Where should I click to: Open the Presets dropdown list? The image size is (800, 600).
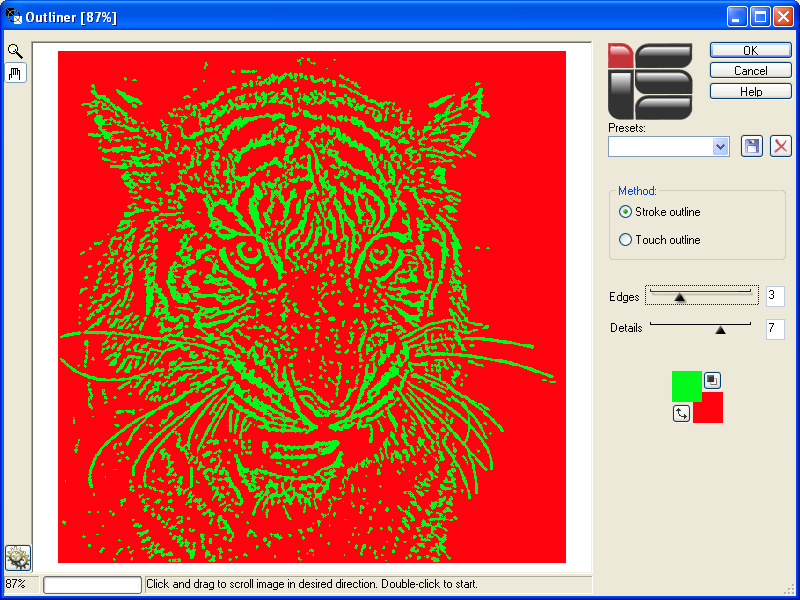coord(720,147)
